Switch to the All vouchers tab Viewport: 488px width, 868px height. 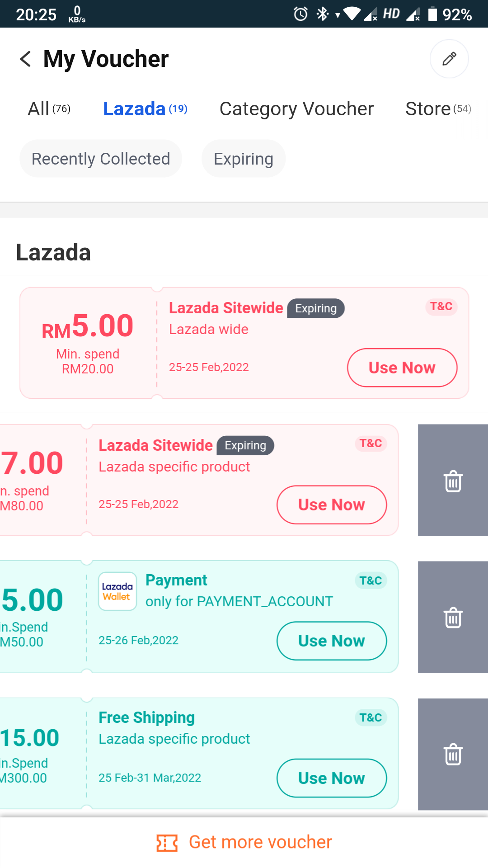coord(49,109)
